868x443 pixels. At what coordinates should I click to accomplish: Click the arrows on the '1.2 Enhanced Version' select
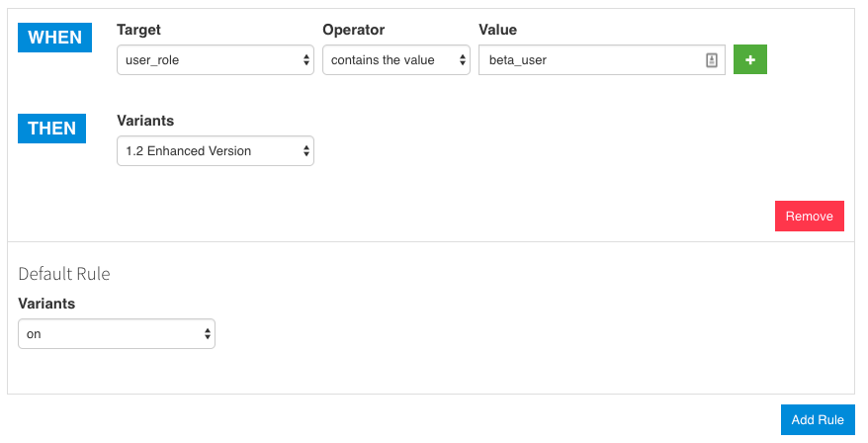click(x=306, y=151)
